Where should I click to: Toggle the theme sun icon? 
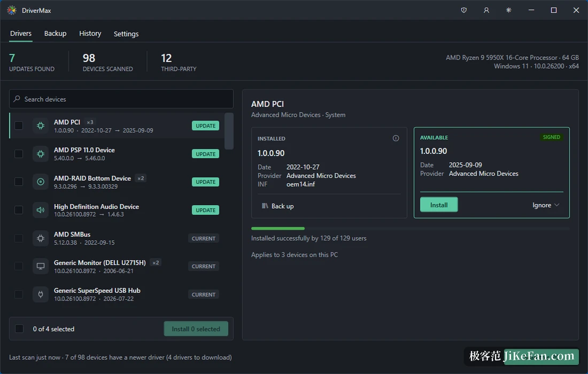pyautogui.click(x=508, y=10)
